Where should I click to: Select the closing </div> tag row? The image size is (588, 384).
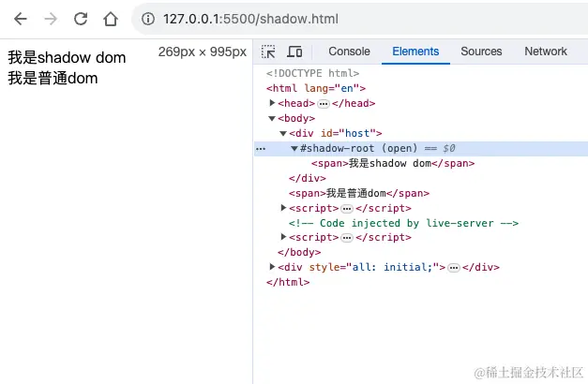pos(308,178)
